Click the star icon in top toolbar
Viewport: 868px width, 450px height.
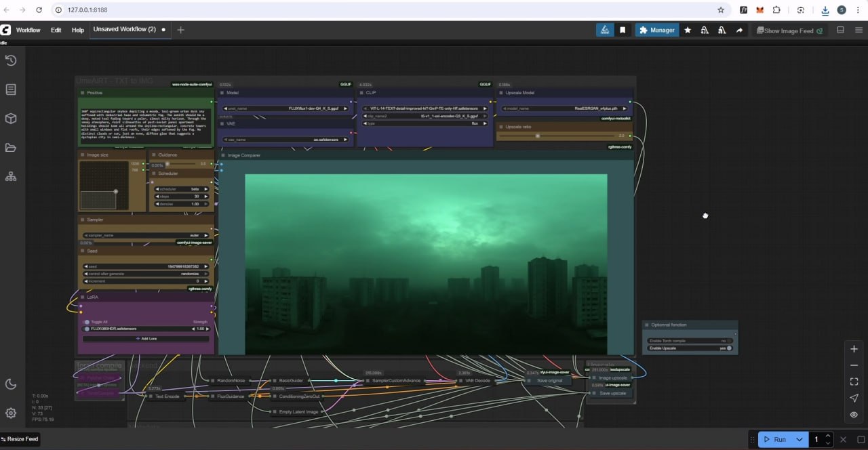click(x=688, y=30)
